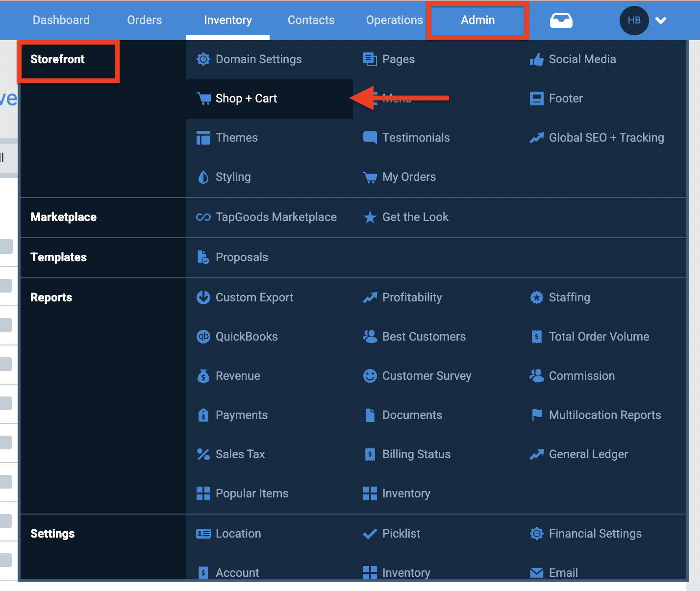Open the Financial Settings link
Viewport: 700px width, 591px height.
[x=595, y=534]
